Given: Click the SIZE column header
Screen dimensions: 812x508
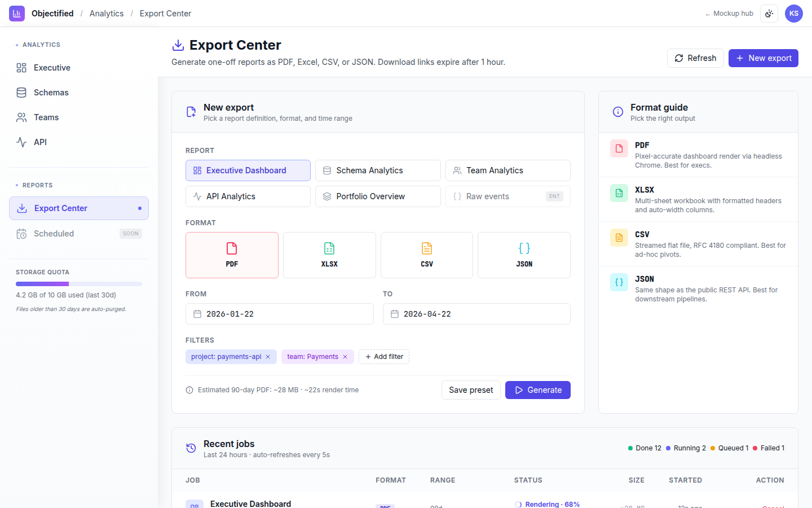Looking at the screenshot, I should (637, 480).
